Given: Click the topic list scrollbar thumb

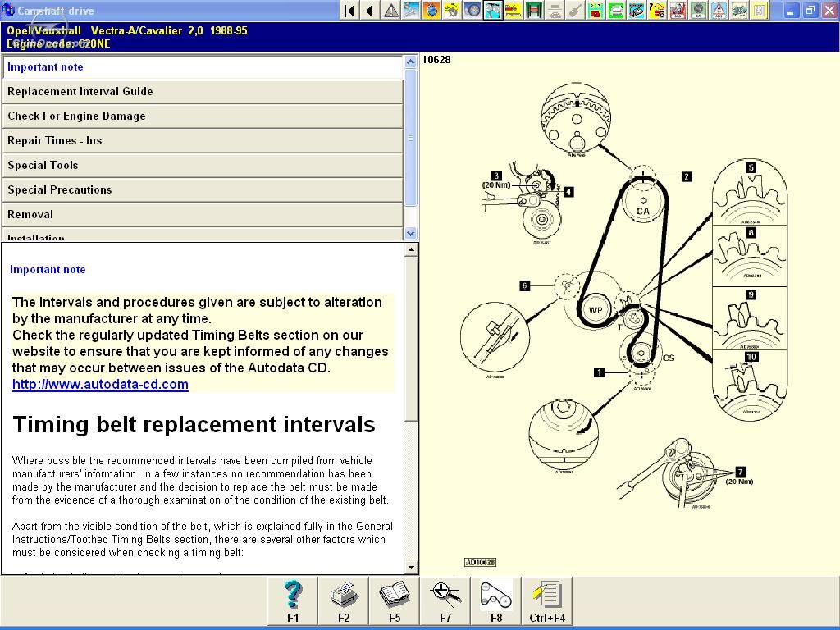Looking at the screenshot, I should pos(410,137).
